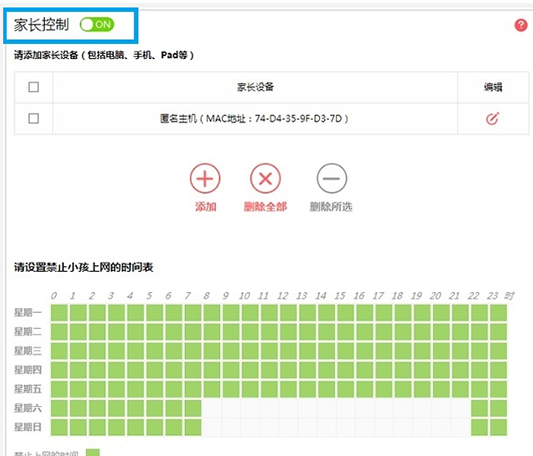This screenshot has height=456, width=533.
Task: Toggle 星期六 hour 7 schedule cell
Action: click(193, 408)
